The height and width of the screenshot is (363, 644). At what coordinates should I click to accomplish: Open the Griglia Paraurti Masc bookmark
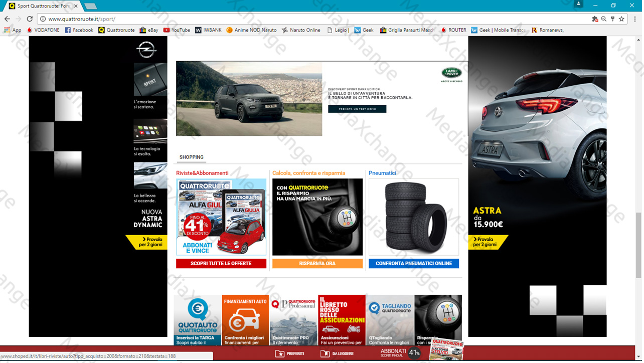point(407,30)
